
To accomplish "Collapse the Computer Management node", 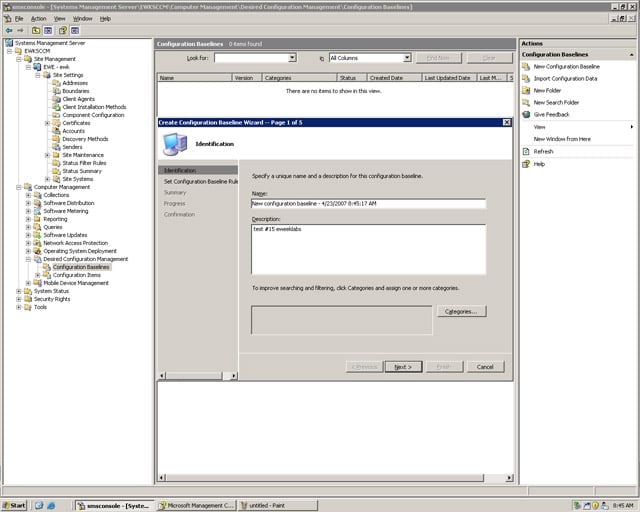I will click(19, 187).
